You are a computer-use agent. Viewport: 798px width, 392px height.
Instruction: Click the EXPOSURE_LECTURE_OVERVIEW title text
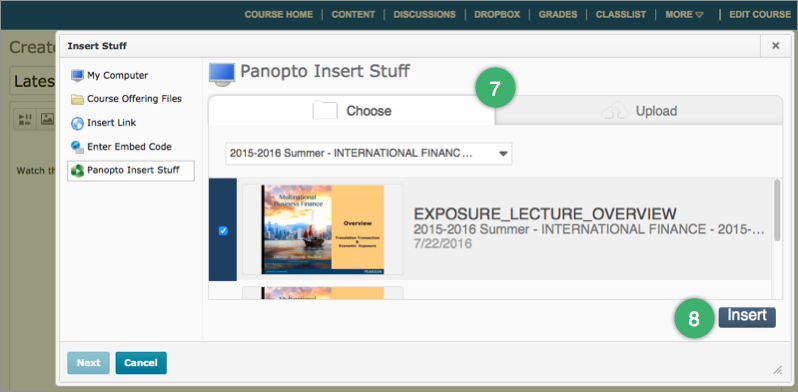click(x=545, y=213)
